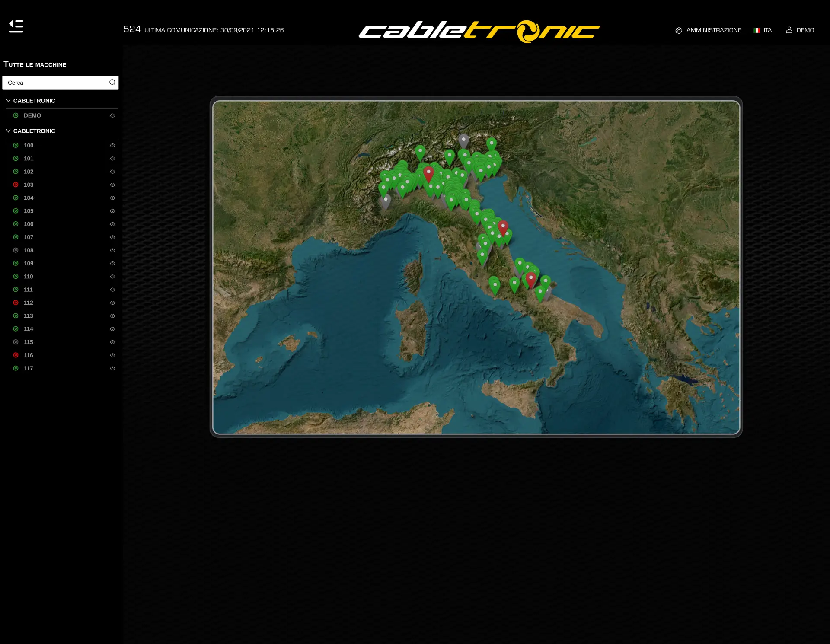
Task: Select machine 116 in the list
Action: click(x=29, y=355)
